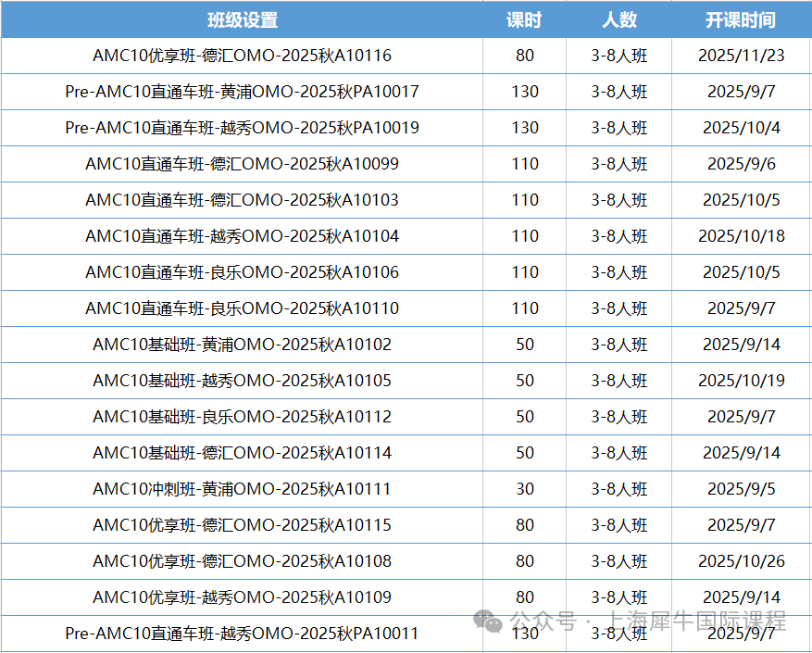Select the AMC10直通车班-良乐OMO-2025秋A10110 cell

tap(242, 308)
